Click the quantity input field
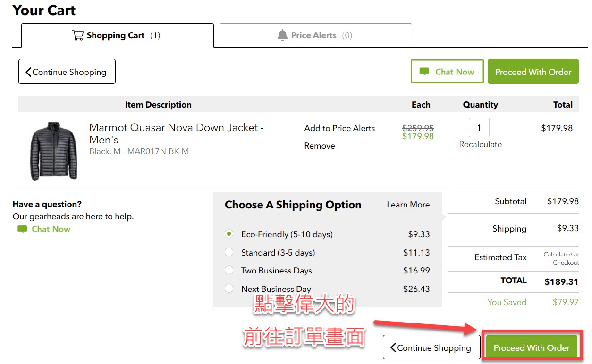This screenshot has height=364, width=592. pos(479,127)
